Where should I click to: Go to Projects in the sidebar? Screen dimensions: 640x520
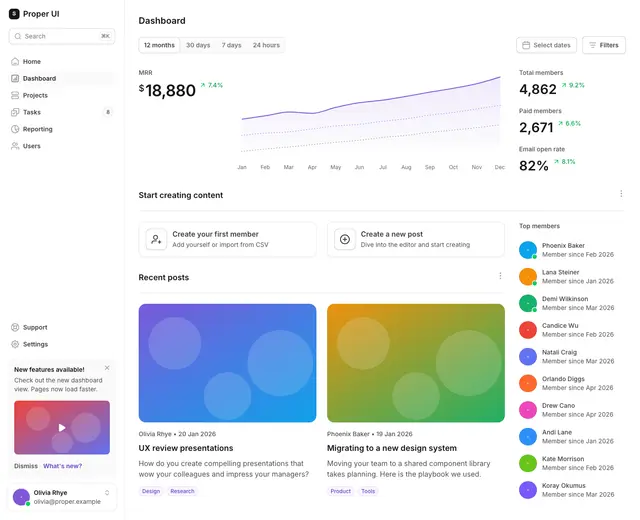coord(62,95)
